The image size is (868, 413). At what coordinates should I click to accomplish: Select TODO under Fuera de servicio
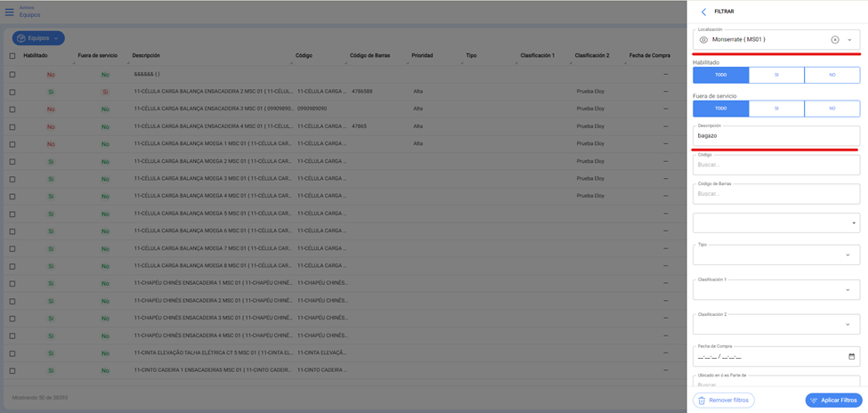coord(720,109)
